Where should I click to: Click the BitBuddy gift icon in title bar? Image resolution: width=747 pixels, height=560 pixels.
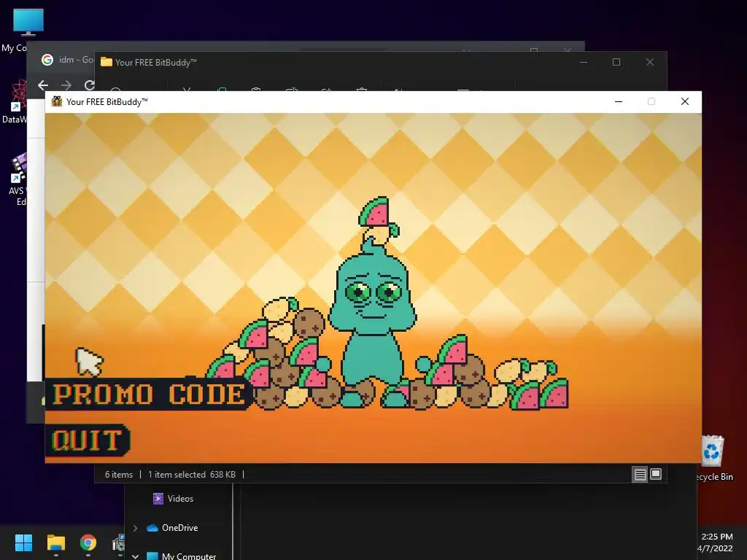[57, 101]
